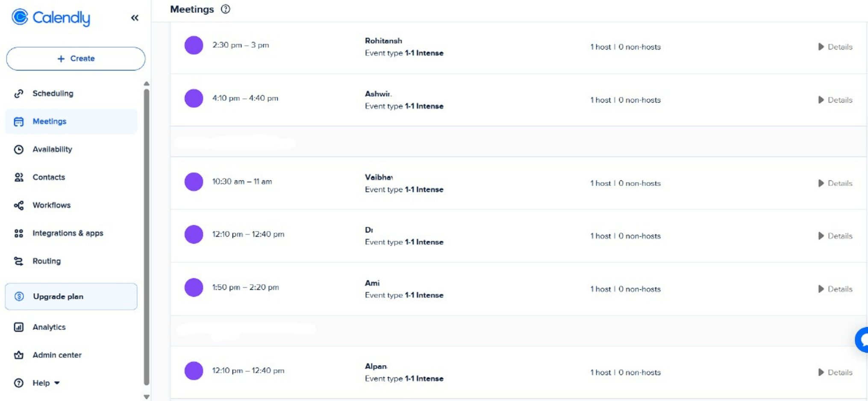The height and width of the screenshot is (401, 868).
Task: Open Contacts in the sidebar
Action: 49,177
